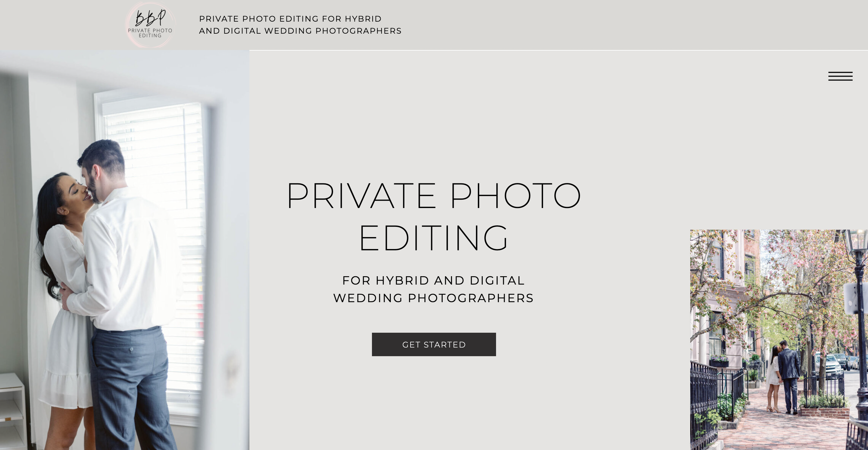This screenshot has width=868, height=450.
Task: Click header line 'Private Photo Editing for Hybrid'
Action: point(290,19)
